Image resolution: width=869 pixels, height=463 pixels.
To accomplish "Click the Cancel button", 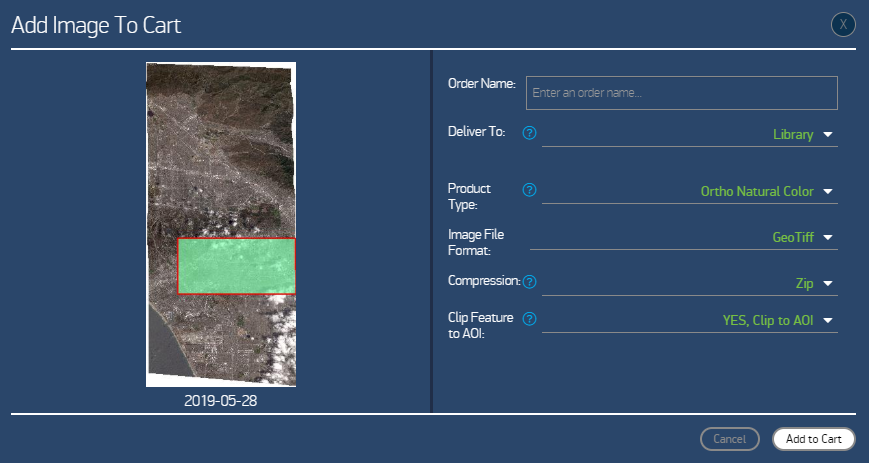I will 729,439.
